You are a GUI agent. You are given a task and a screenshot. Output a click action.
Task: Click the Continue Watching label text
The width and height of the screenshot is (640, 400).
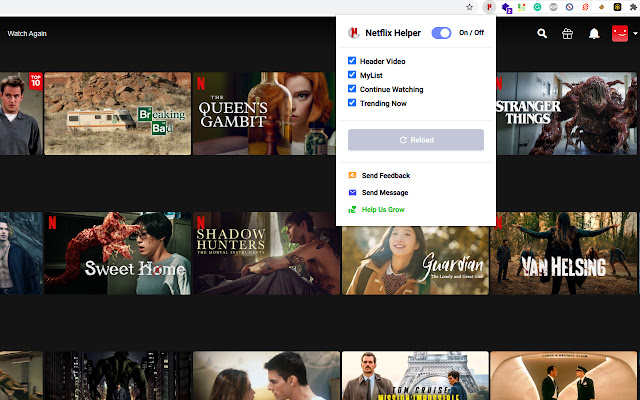(391, 89)
